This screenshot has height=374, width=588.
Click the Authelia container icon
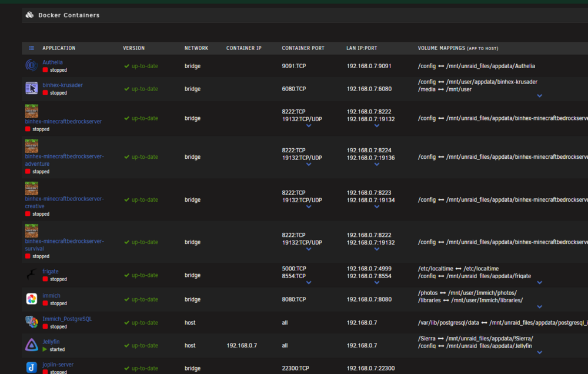click(x=32, y=66)
